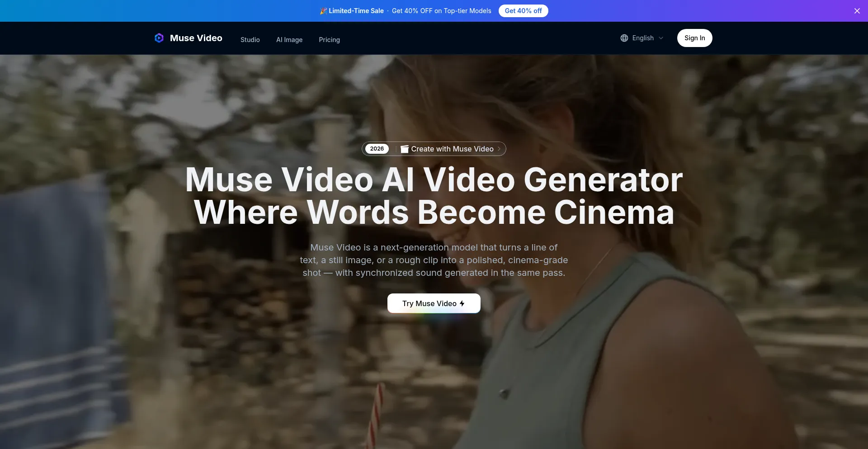Image resolution: width=868 pixels, height=449 pixels.
Task: Click the Muse Video hexagon logo icon
Action: [x=159, y=38]
